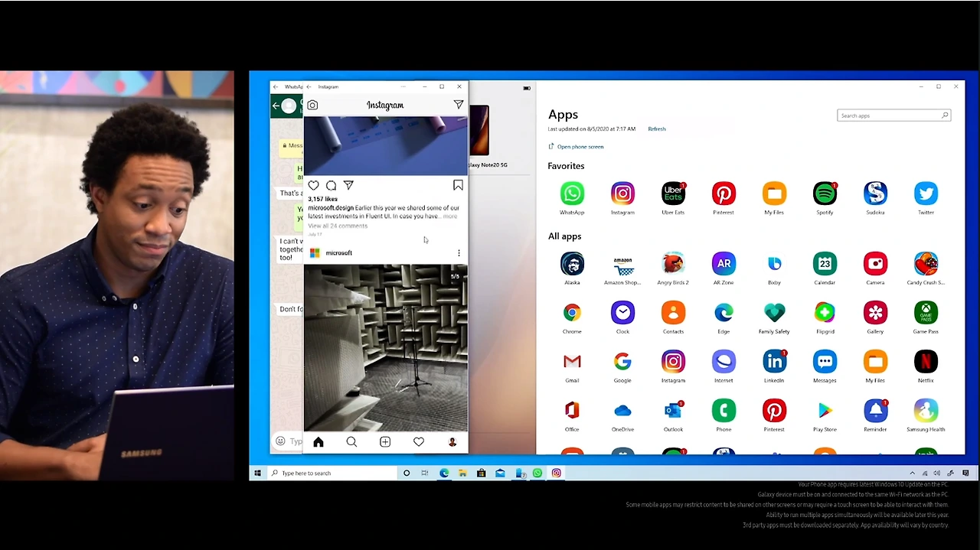
Task: Open the Instagram window's ellipsis title bar menu
Action: pos(403,86)
